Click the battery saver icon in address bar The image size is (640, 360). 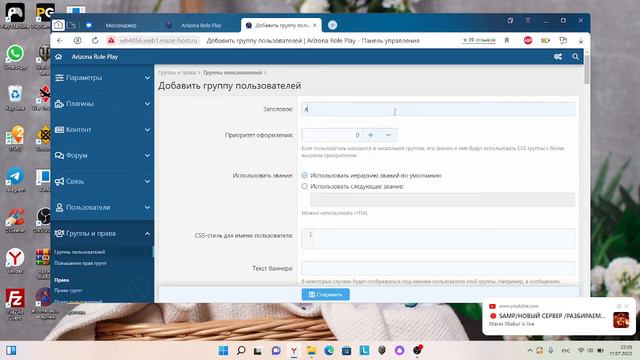545,40
